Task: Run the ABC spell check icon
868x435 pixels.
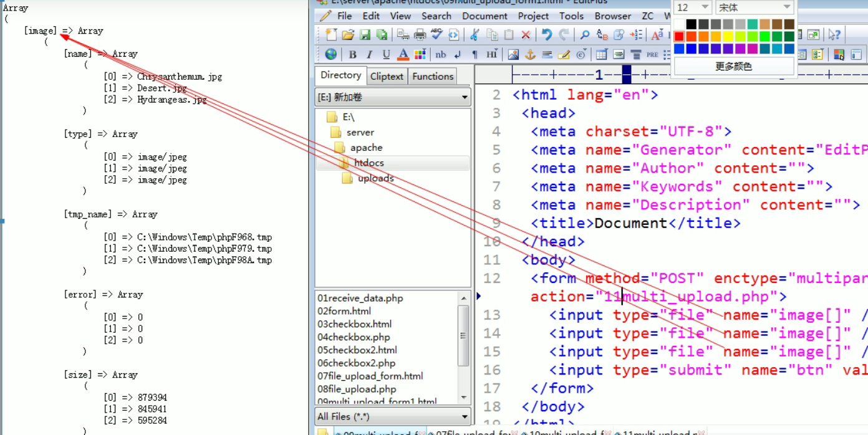Action: point(436,34)
